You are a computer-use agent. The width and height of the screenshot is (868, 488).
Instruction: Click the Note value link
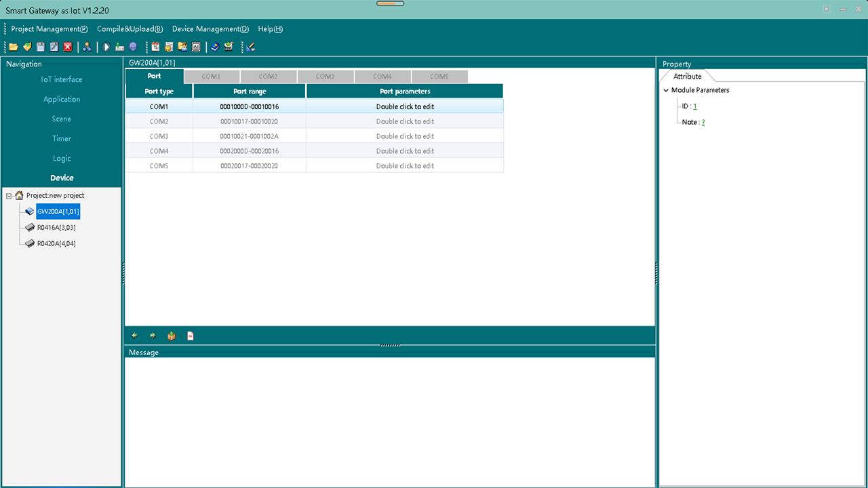703,122
